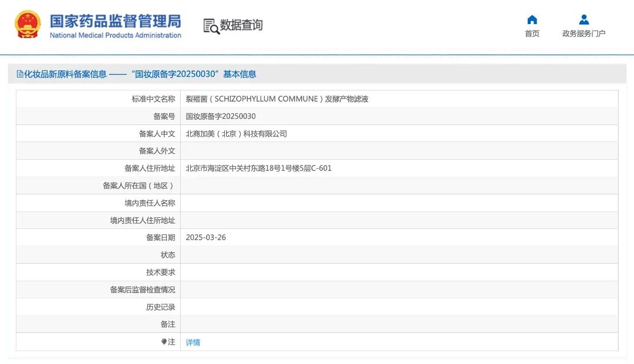Click the 备案人所在国（地区） label
634x364 pixels.
(139, 186)
